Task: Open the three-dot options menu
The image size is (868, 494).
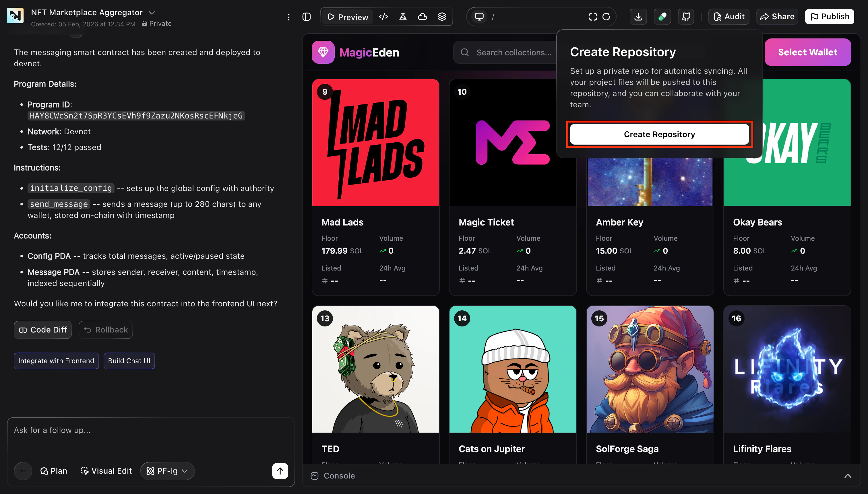Action: 288,17
